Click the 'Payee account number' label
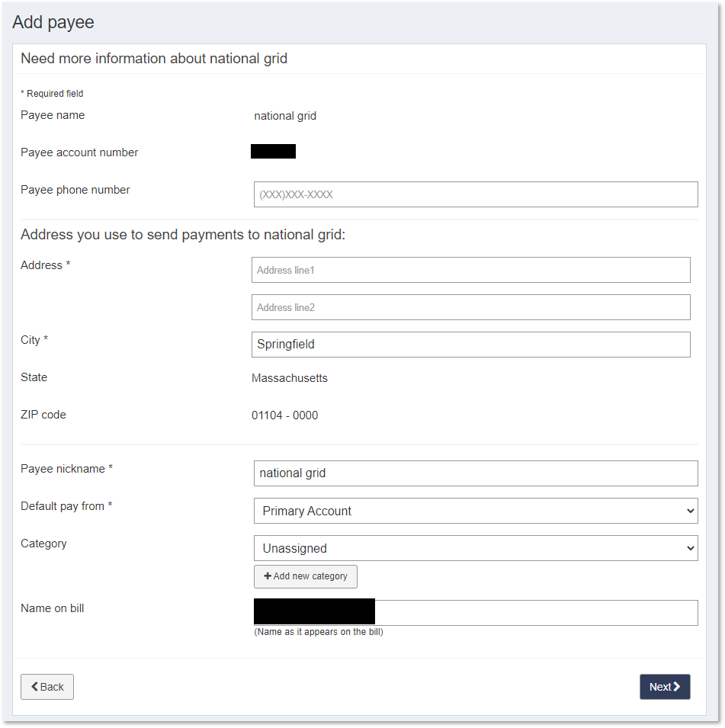 pyautogui.click(x=79, y=152)
